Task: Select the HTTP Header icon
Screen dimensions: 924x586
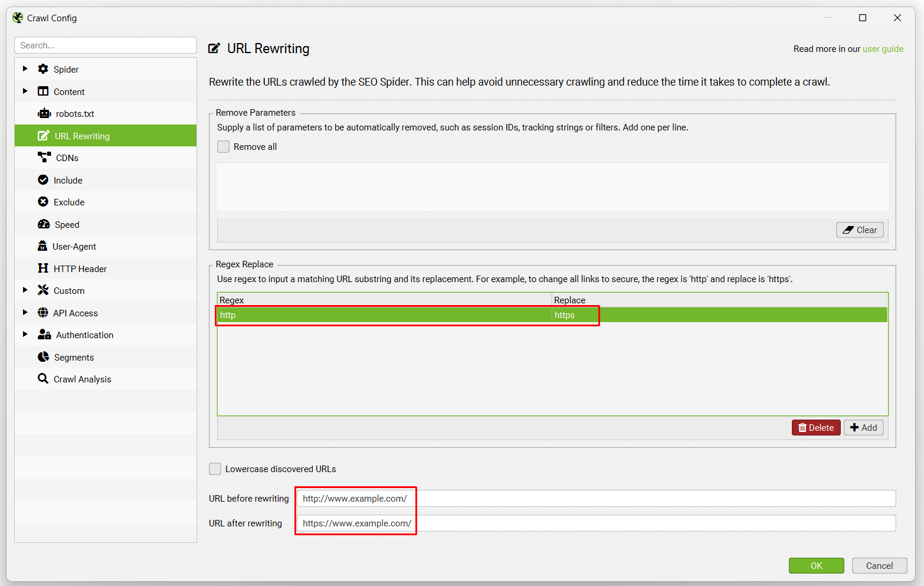Action: [43, 268]
